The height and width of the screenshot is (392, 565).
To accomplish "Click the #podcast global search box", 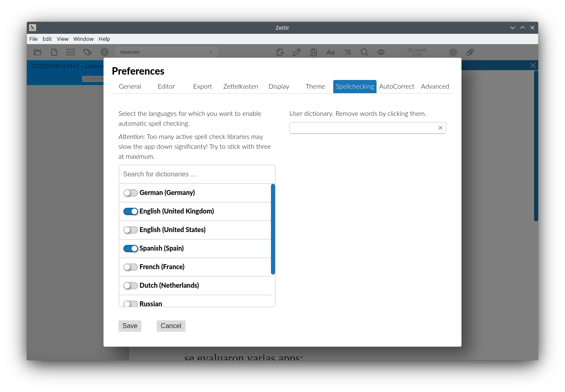I will [166, 52].
